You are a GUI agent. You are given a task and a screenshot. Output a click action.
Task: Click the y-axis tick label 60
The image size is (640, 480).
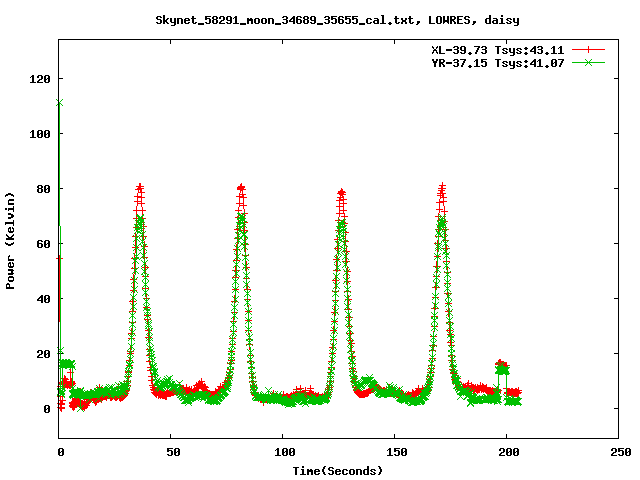(43, 244)
